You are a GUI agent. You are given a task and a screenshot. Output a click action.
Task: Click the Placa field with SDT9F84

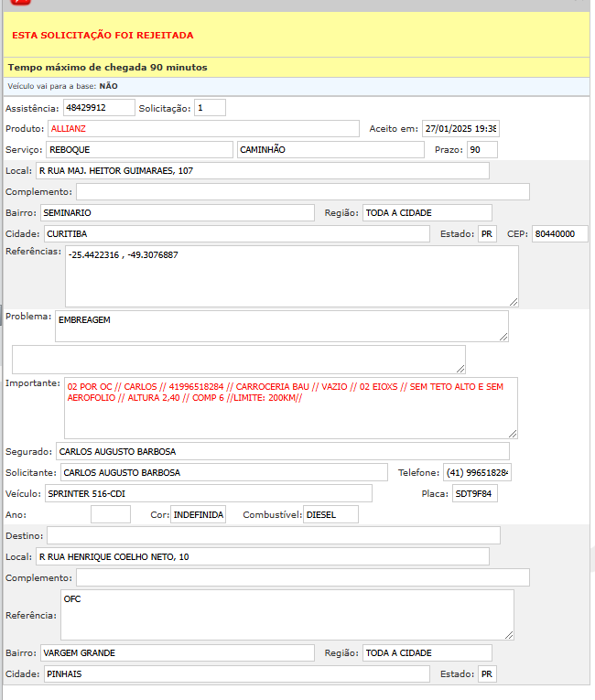pos(474,494)
